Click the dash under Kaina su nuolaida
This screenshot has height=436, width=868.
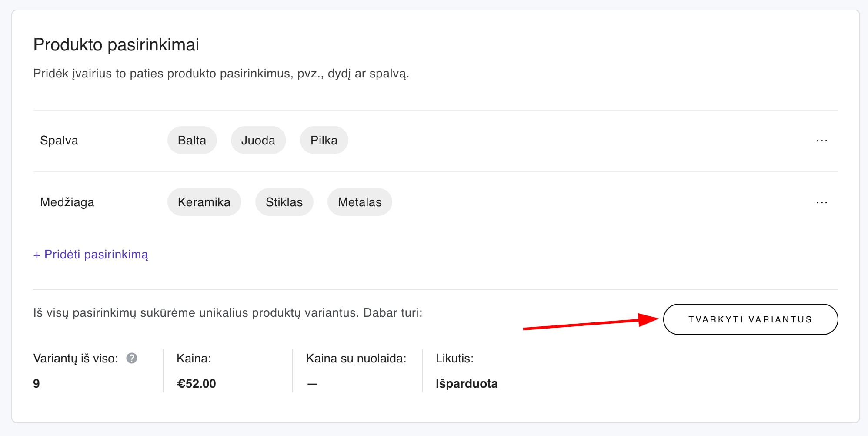312,384
